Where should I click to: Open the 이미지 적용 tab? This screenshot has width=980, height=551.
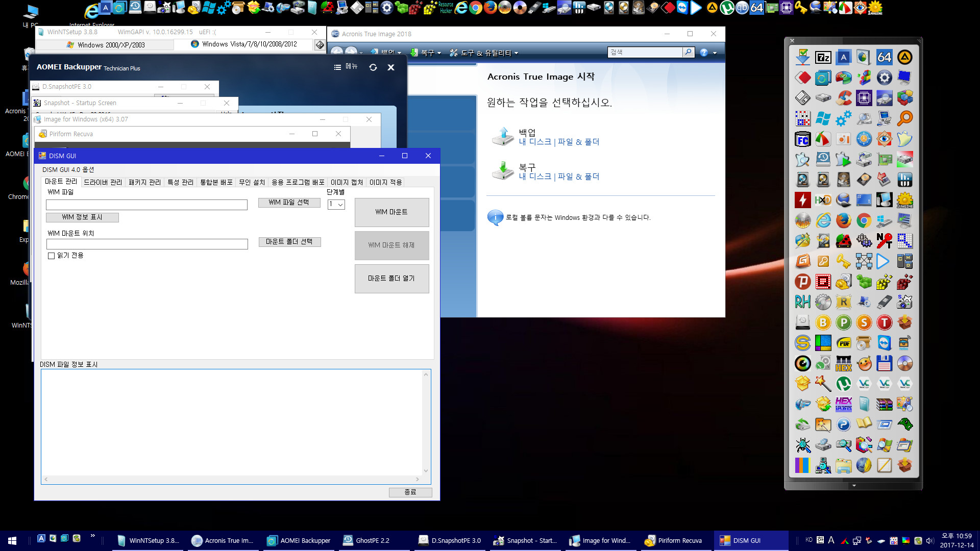tap(385, 182)
